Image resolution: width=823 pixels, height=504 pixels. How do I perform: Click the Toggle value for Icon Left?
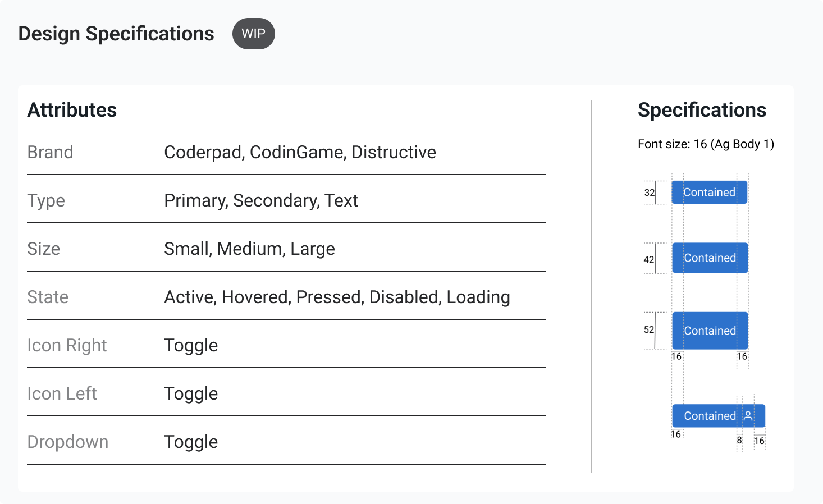point(191,393)
